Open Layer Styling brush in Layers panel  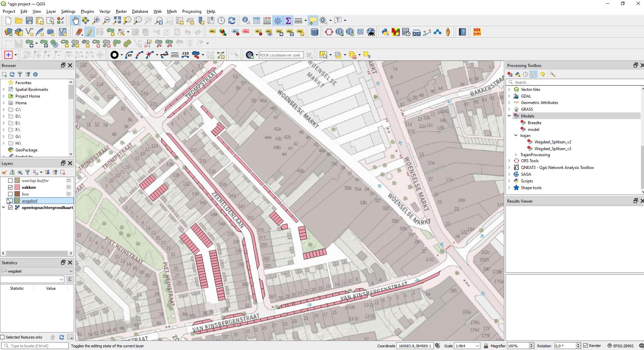4,172
